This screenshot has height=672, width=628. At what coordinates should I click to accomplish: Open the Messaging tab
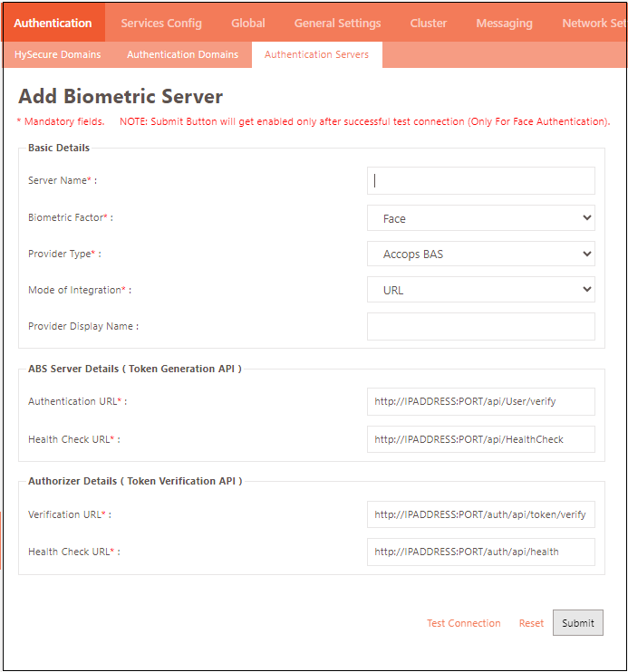(504, 23)
